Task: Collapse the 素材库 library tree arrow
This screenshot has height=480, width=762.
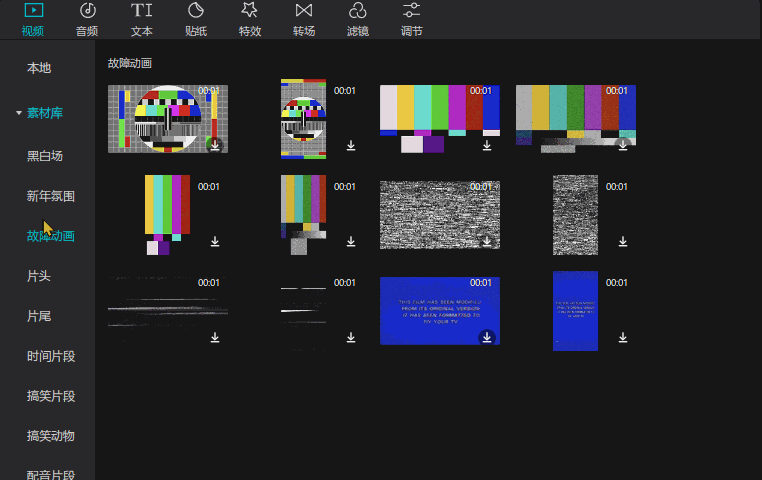Action: pyautogui.click(x=18, y=114)
